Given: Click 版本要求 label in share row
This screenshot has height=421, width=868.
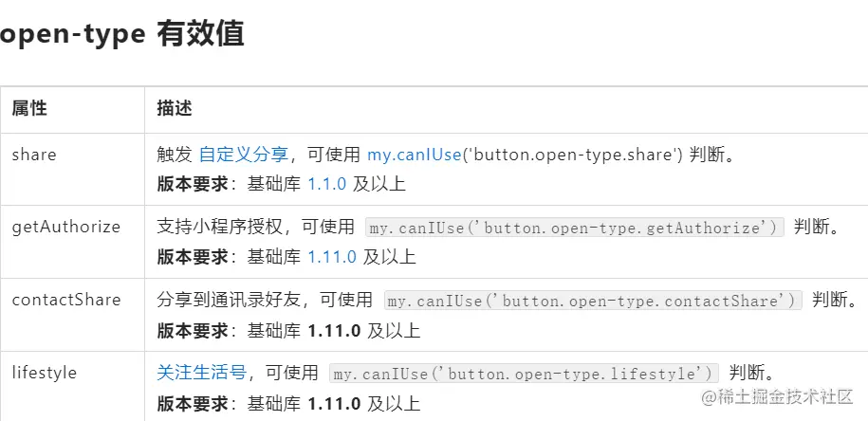Looking at the screenshot, I should click(x=192, y=184).
